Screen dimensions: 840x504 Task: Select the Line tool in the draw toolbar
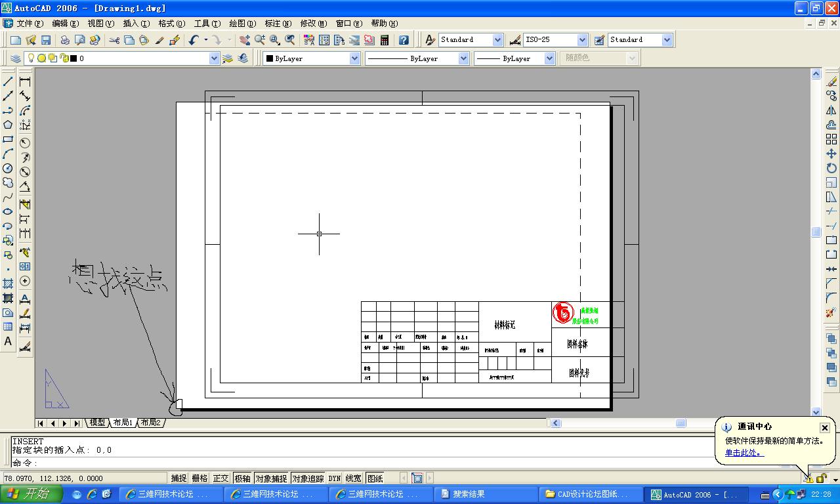8,81
